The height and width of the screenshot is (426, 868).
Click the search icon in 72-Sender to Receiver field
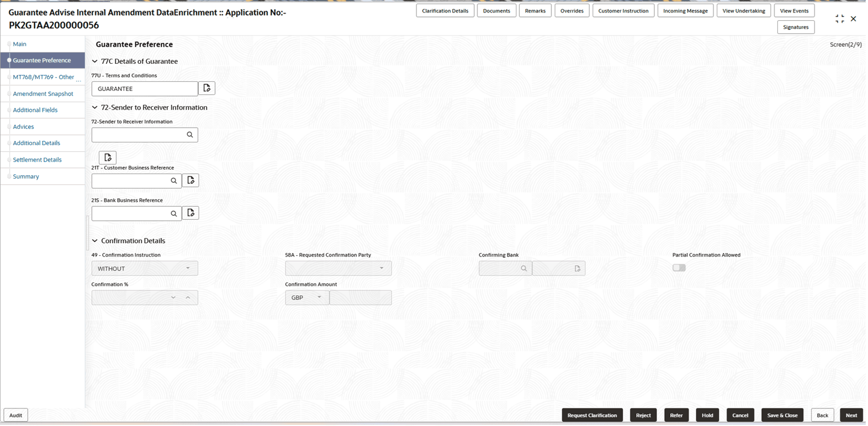(x=191, y=134)
